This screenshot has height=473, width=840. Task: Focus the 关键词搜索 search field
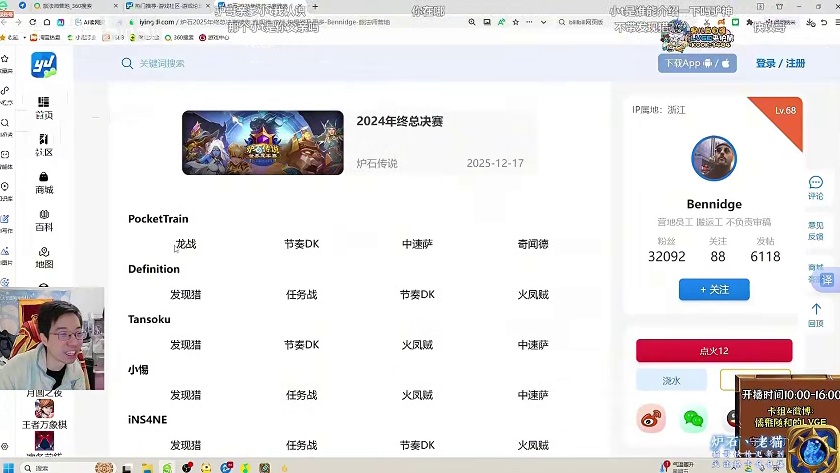pyautogui.click(x=162, y=63)
